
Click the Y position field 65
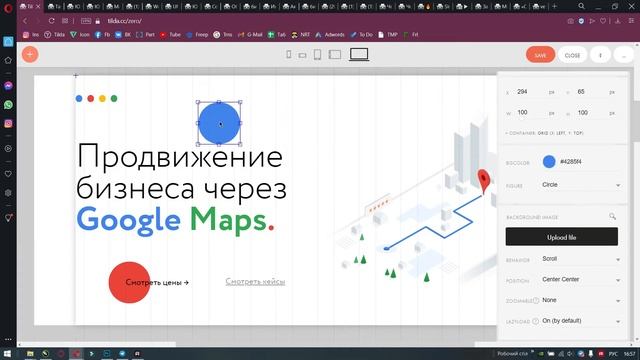590,92
